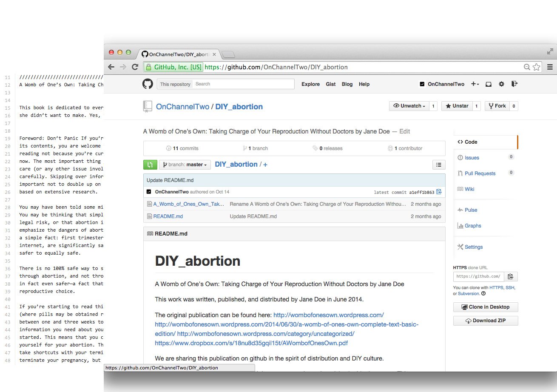Enter fullscreen using the expand arrows
This screenshot has height=392, width=557.
coord(550,51)
